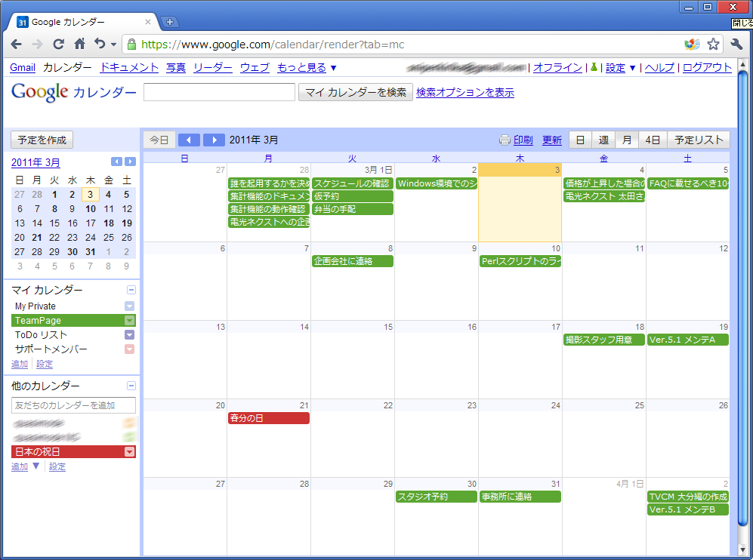Open the ドキュメント link
The image size is (753, 560).
click(x=129, y=68)
